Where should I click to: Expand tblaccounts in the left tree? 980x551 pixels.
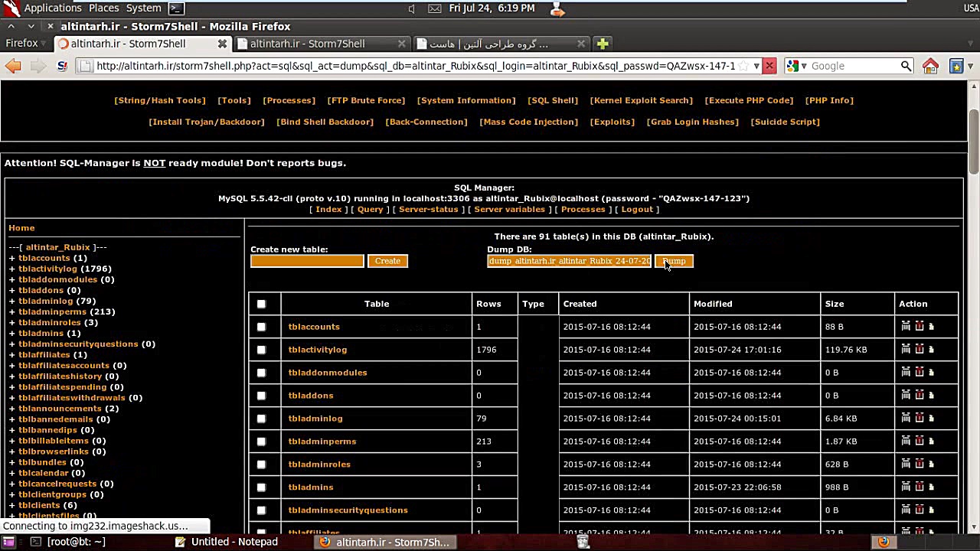[12, 258]
